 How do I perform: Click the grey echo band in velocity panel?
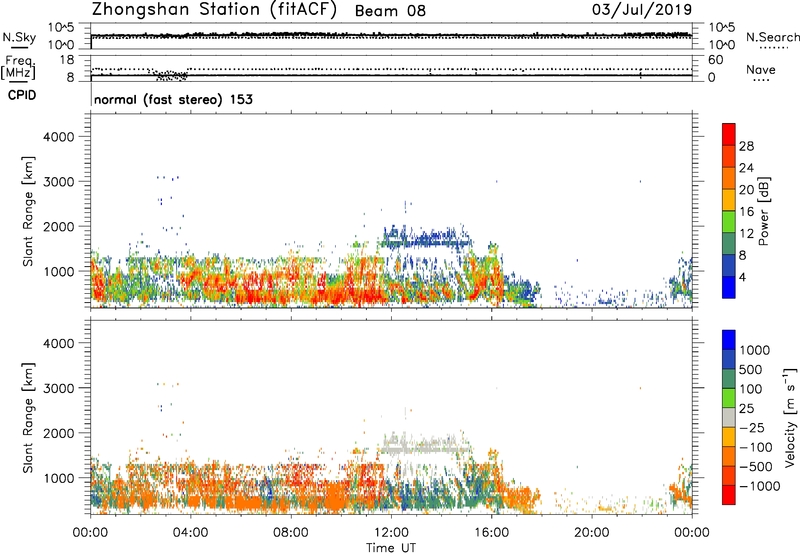424,445
